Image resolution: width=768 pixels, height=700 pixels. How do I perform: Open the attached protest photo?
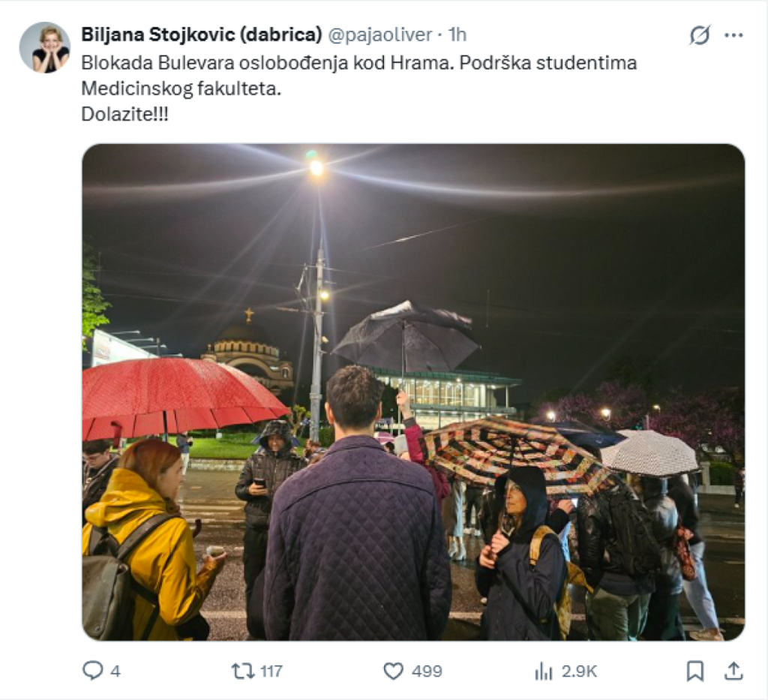pyautogui.click(x=413, y=392)
